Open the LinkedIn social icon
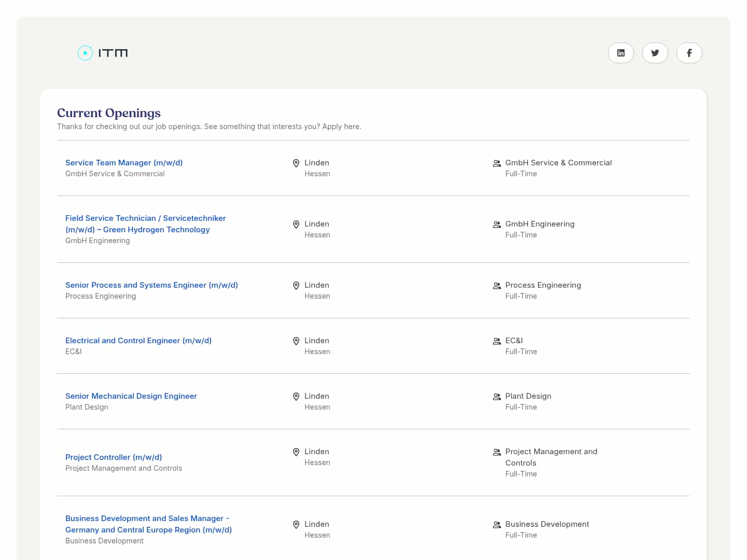The image size is (747, 560). 620,53
